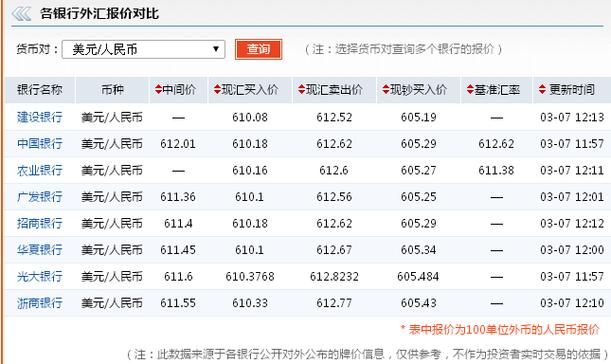Select the 612.01 中间价 value for 中国银行
This screenshot has height=364, width=611.
coord(178,144)
